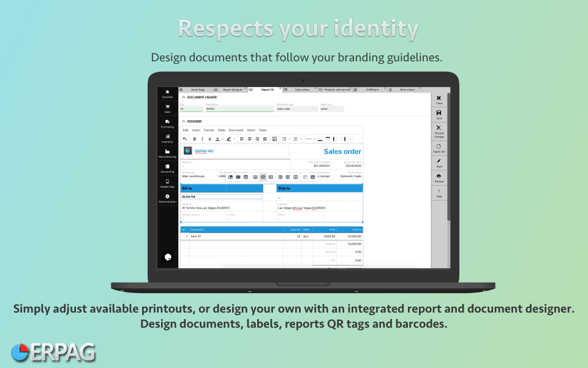Click the Description field containing ERPAG
The width and height of the screenshot is (588, 368).
[x=239, y=109]
